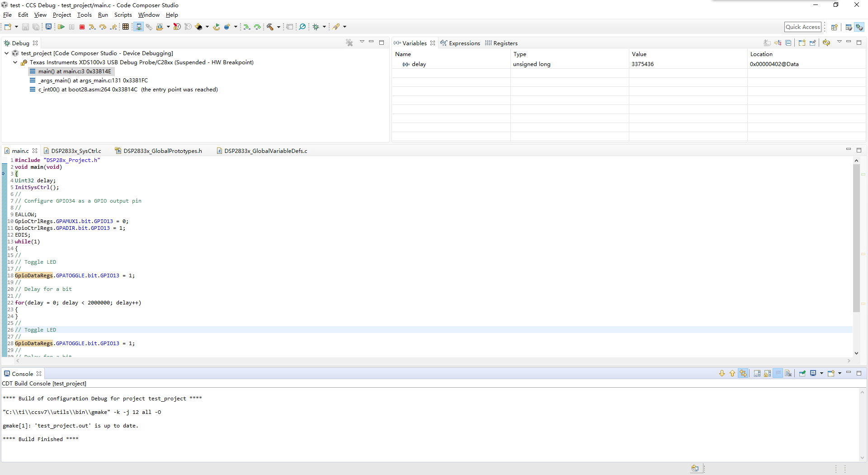Toggle Show Type Names in Variables view
The image size is (868, 475).
tap(767, 43)
